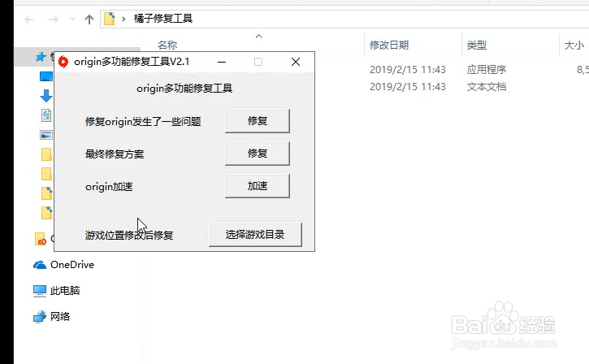Viewport: 589px width, 364px height.
Task: Click 修复origin发生了一些问题 label
Action: (x=143, y=122)
